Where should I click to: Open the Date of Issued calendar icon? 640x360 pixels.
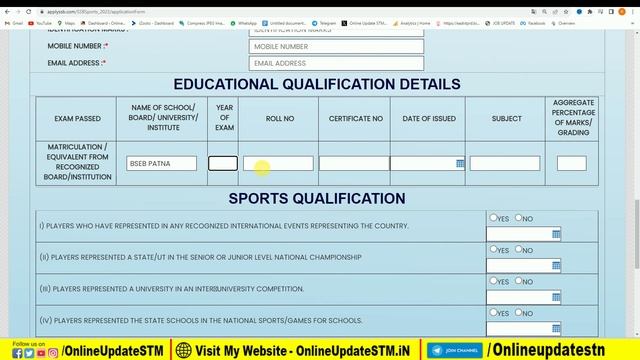460,163
